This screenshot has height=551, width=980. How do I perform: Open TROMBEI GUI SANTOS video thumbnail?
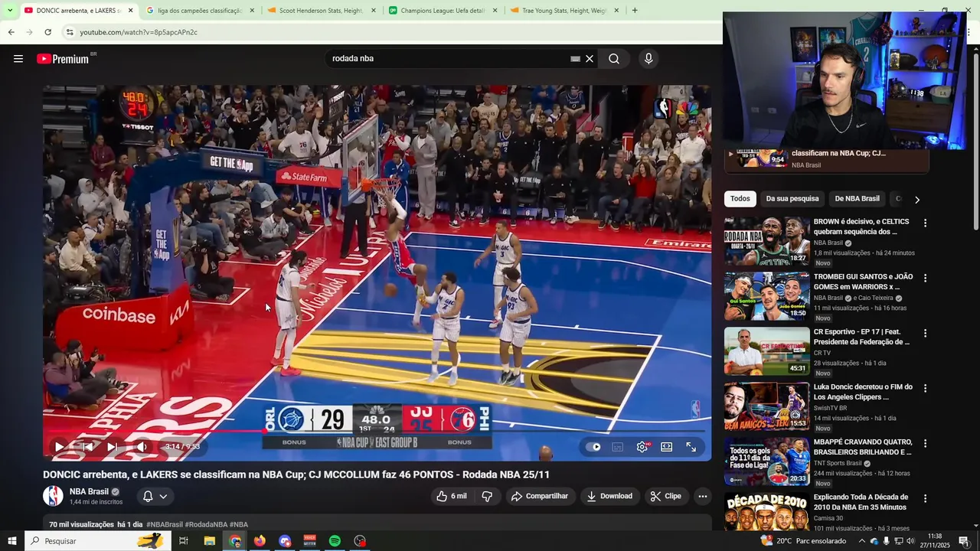click(766, 296)
